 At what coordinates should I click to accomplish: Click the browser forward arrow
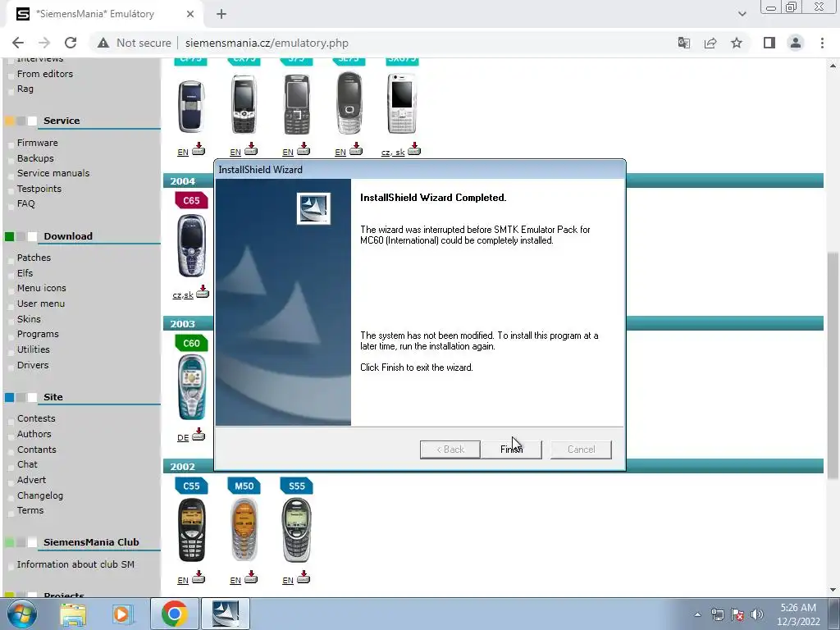[x=44, y=43]
